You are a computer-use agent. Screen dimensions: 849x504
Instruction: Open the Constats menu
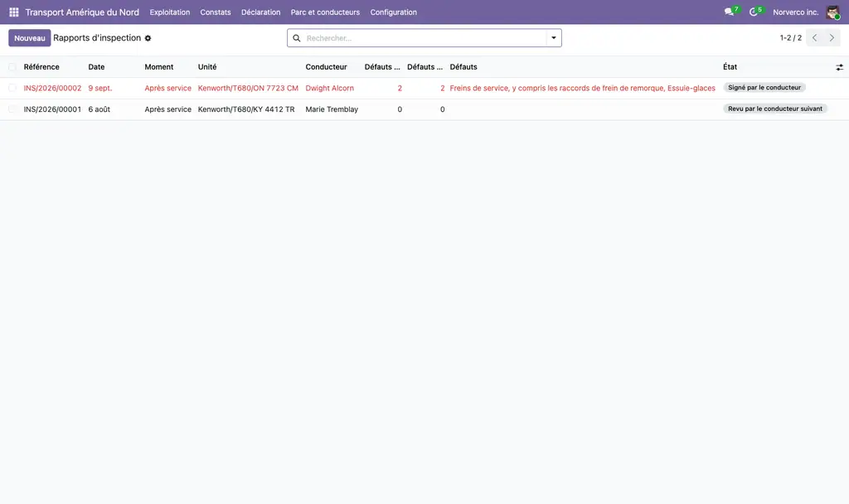point(216,12)
